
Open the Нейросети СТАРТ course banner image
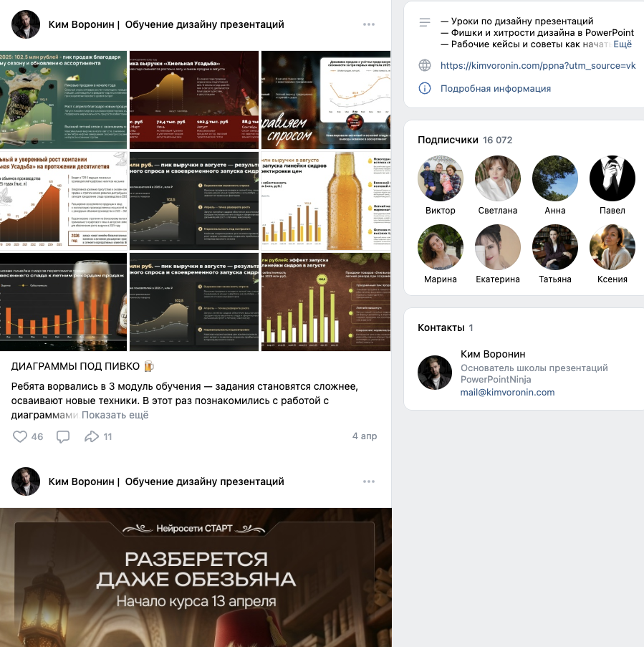[x=196, y=577]
